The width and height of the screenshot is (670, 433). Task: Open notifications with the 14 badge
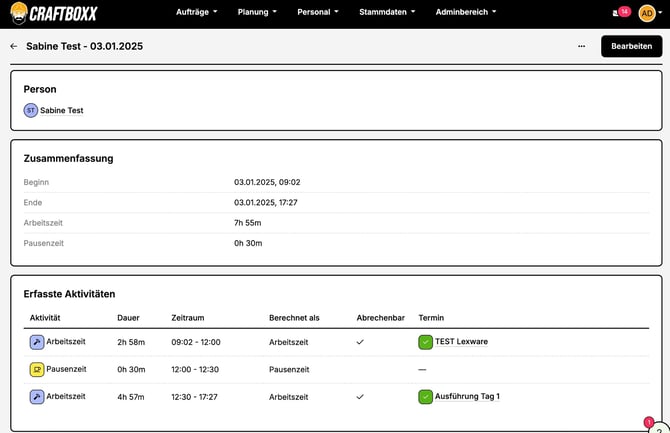[x=622, y=12]
